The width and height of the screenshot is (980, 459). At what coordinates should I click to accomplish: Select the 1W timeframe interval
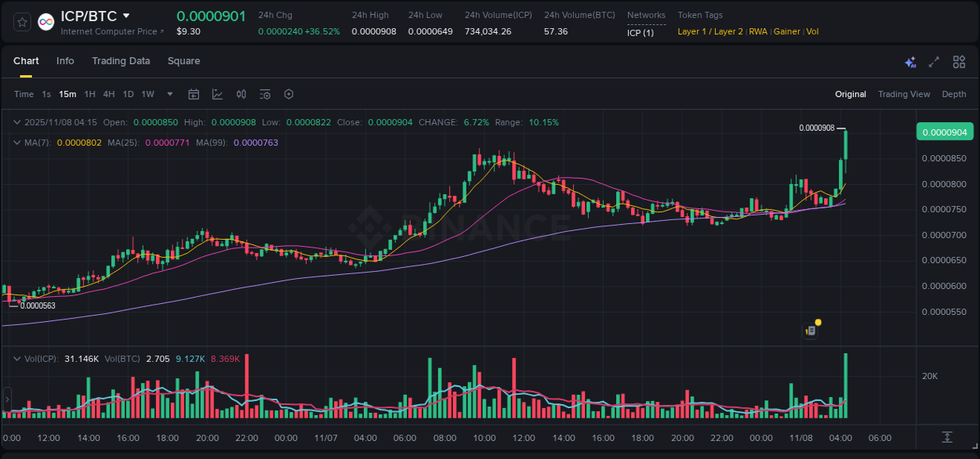147,94
